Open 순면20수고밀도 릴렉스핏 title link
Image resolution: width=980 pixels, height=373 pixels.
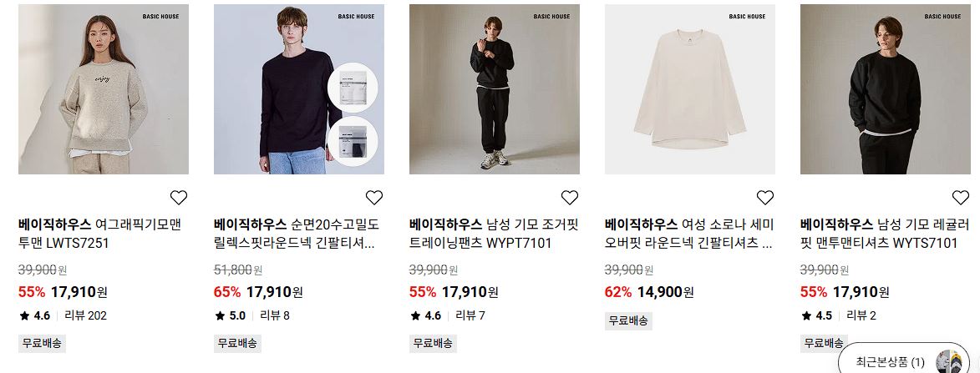pos(297,234)
